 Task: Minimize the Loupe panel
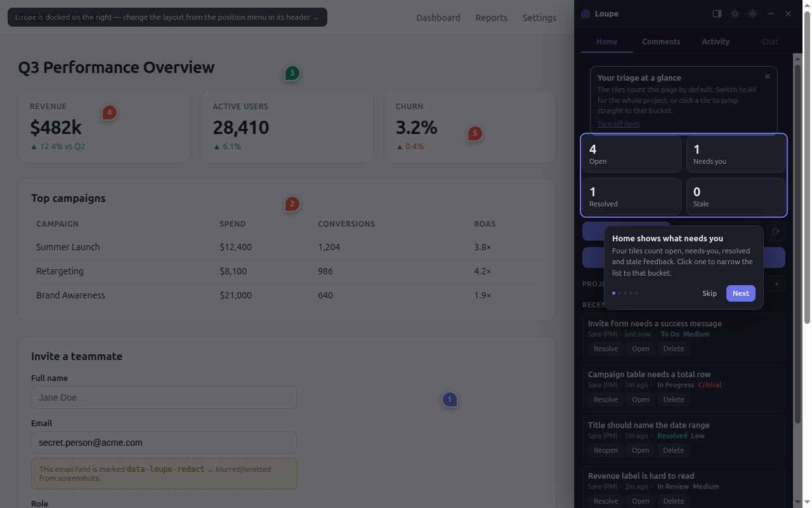click(x=770, y=13)
